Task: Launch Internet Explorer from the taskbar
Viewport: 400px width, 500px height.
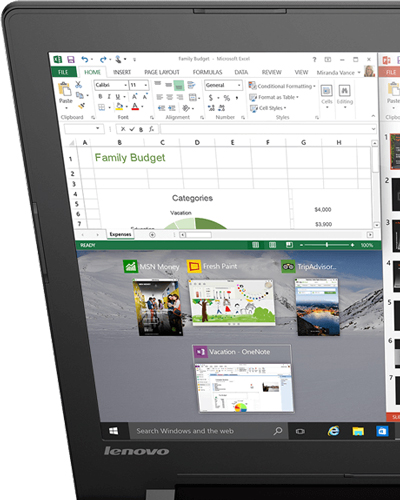Action: [x=333, y=431]
